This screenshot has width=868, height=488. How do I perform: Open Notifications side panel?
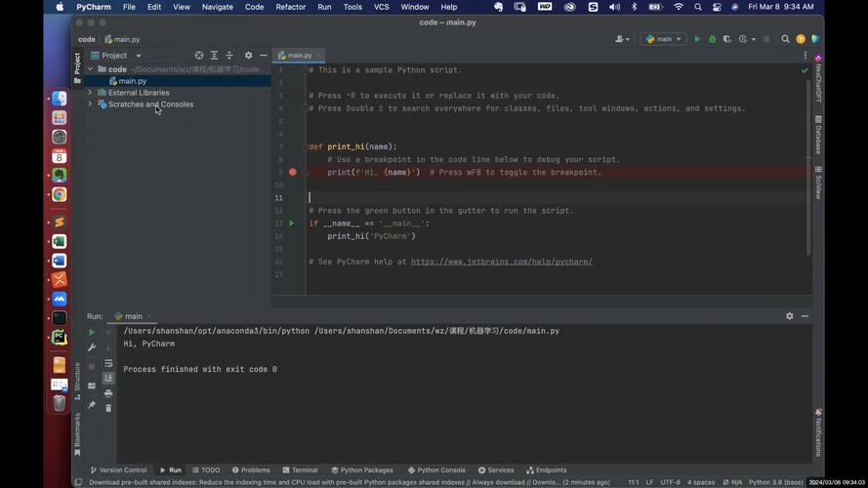point(818,432)
